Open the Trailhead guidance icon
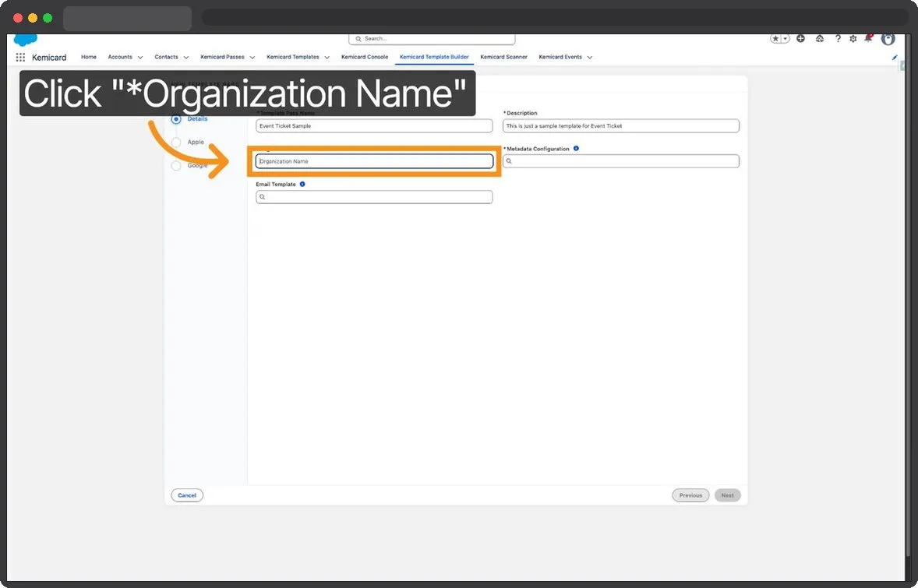This screenshot has width=918, height=588. (820, 39)
